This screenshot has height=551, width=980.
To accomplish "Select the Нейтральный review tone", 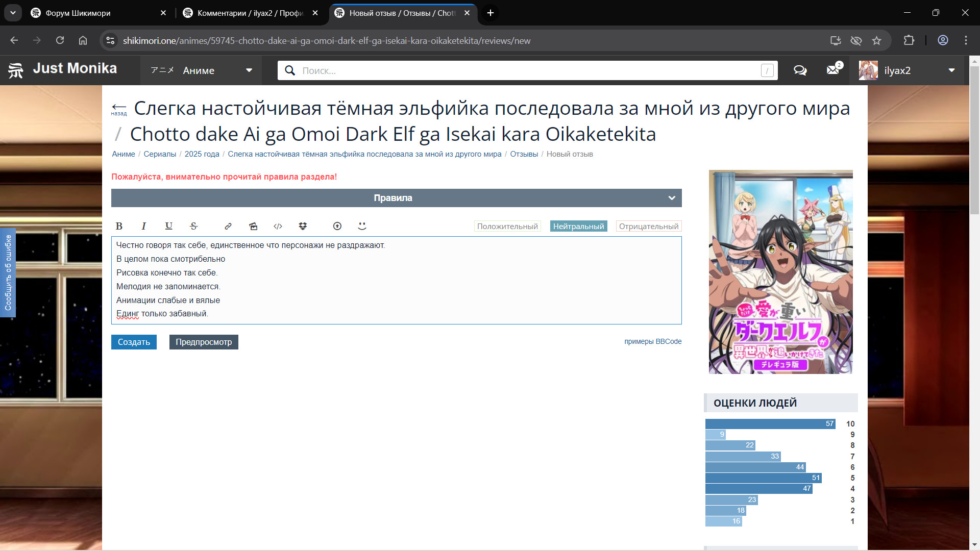I will click(x=578, y=226).
